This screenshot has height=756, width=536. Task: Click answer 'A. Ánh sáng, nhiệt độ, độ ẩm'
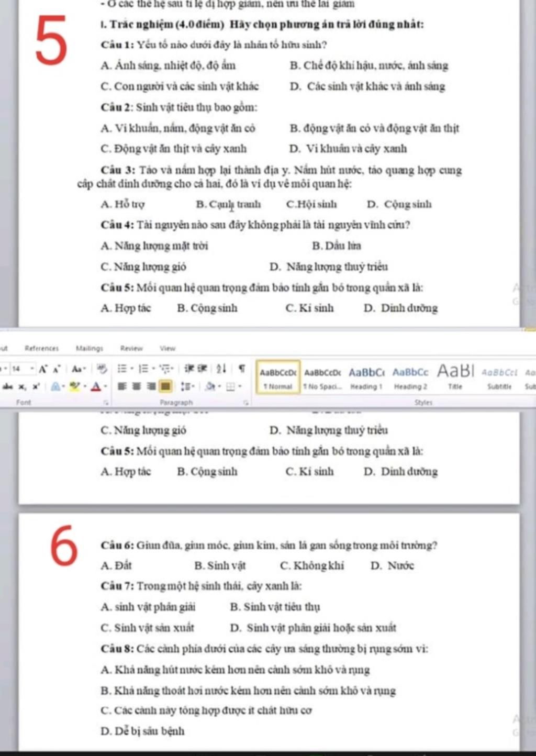click(168, 66)
